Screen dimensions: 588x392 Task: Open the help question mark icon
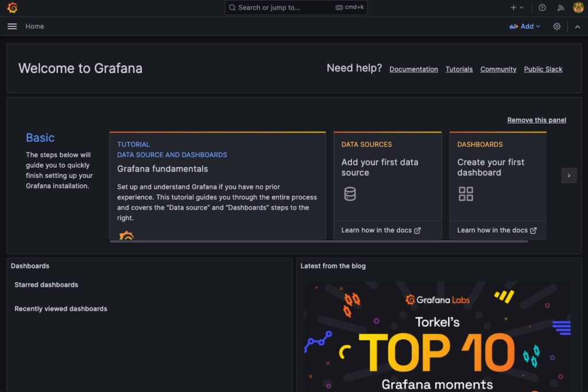(x=542, y=7)
